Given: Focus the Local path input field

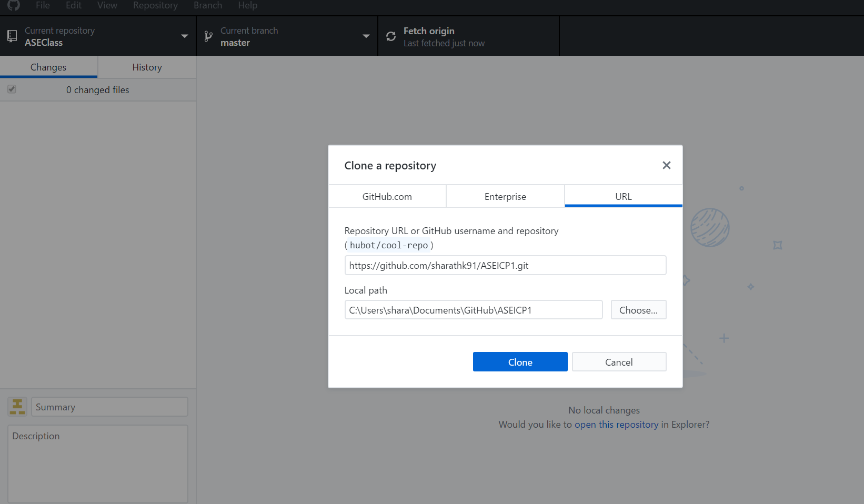Looking at the screenshot, I should click(x=474, y=310).
